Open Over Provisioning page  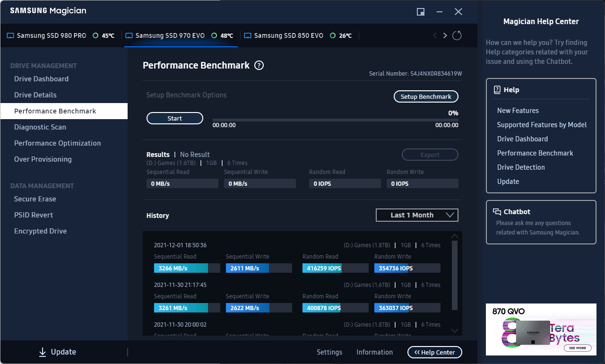[64, 159]
